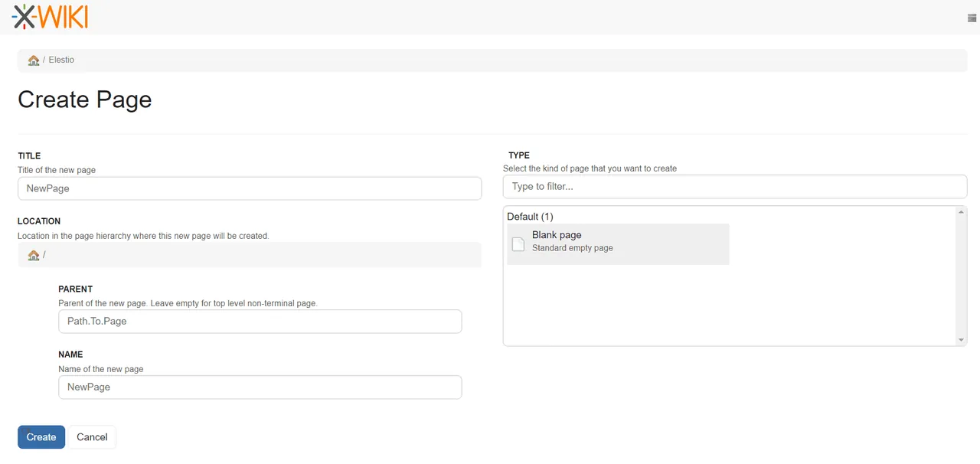Focus the Title input field

click(x=250, y=188)
